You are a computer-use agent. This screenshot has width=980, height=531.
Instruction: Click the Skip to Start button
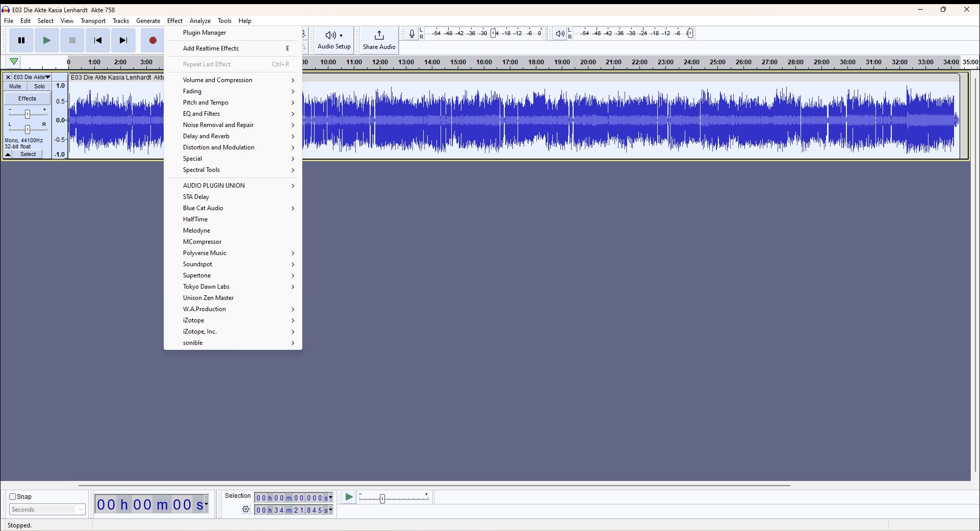(97, 40)
